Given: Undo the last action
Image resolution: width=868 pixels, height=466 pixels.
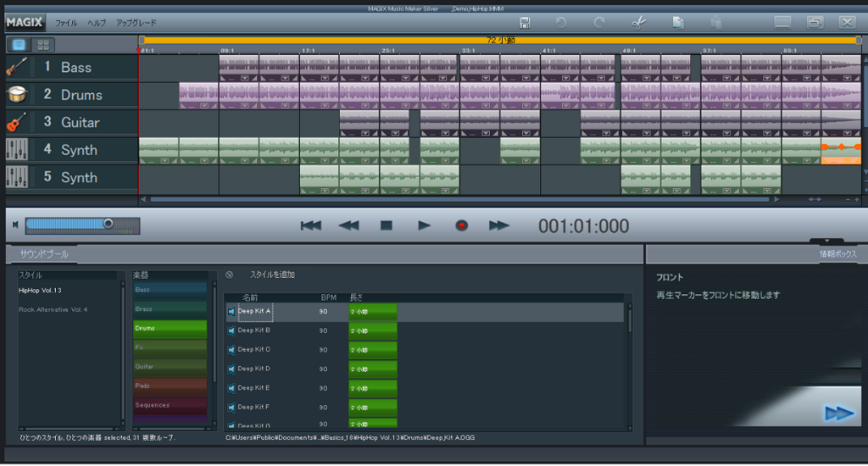Looking at the screenshot, I should tap(561, 23).
